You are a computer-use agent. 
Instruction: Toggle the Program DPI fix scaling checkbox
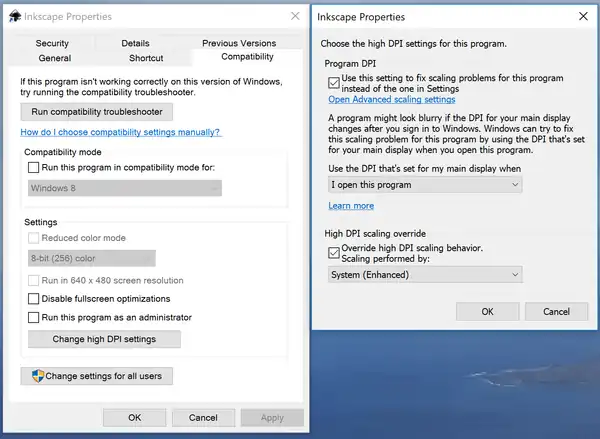(334, 78)
